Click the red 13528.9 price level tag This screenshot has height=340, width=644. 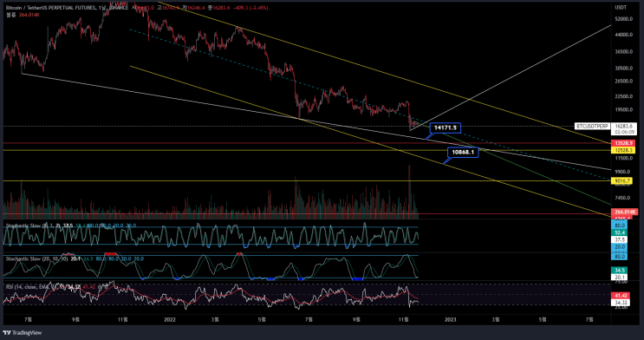pyautogui.click(x=623, y=143)
